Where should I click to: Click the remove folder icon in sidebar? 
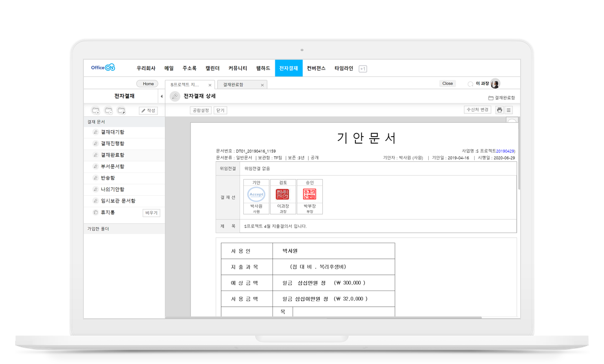[x=109, y=110]
